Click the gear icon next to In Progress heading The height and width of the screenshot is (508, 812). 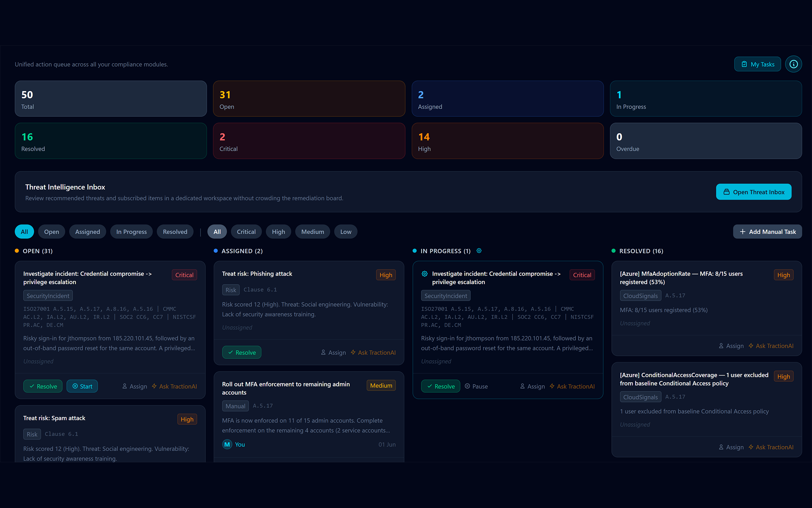point(479,251)
